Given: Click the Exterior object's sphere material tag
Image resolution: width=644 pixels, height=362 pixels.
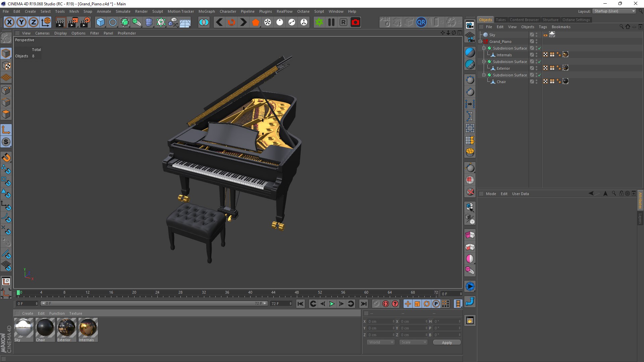Looking at the screenshot, I should tap(566, 68).
